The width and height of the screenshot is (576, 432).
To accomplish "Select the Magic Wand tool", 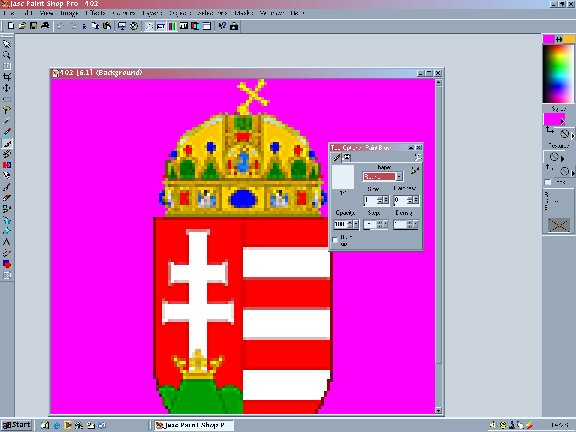I will (x=7, y=121).
